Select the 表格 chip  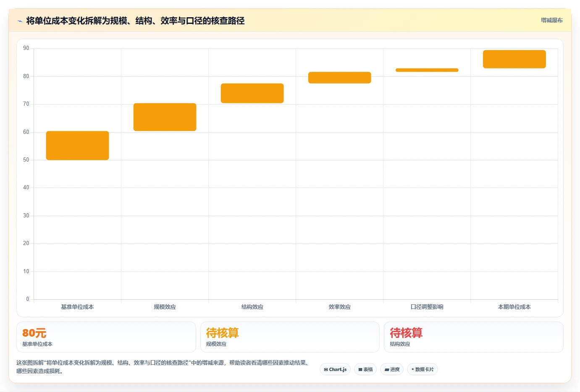click(365, 369)
